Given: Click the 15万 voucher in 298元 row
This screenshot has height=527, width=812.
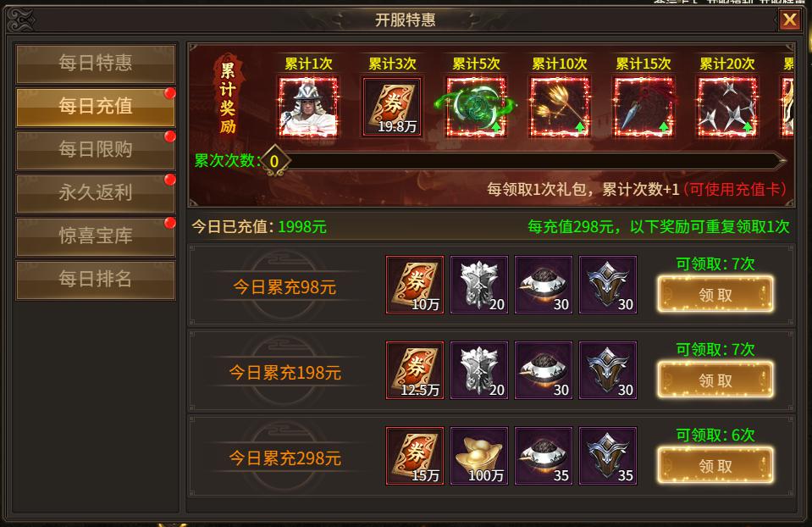Looking at the screenshot, I should coord(415,456).
